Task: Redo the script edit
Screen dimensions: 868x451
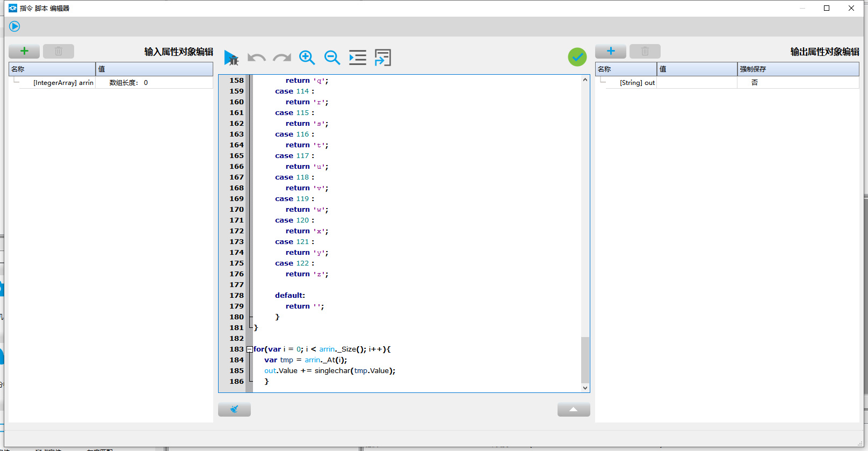Action: 281,58
